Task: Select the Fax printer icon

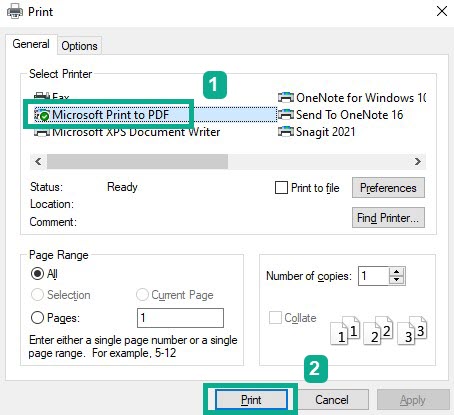Action: (x=42, y=96)
